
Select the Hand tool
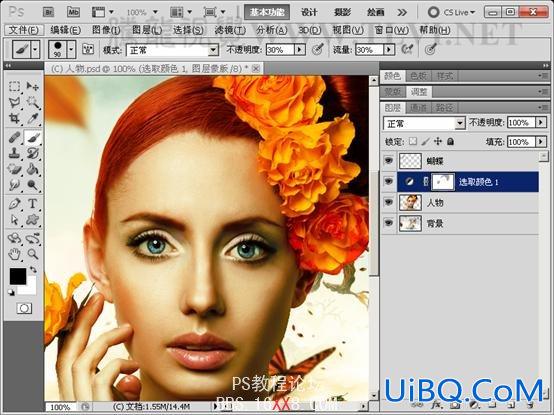14,254
